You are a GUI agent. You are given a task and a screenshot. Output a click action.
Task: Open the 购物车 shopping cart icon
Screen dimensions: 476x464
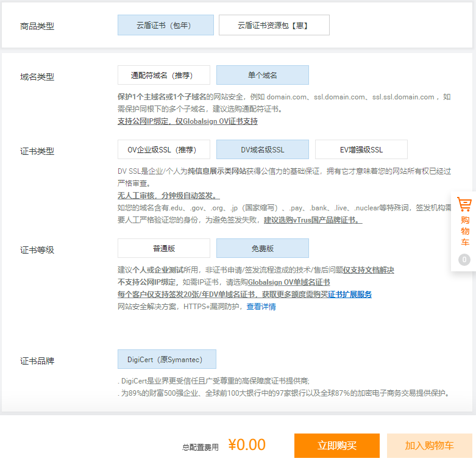click(464, 205)
